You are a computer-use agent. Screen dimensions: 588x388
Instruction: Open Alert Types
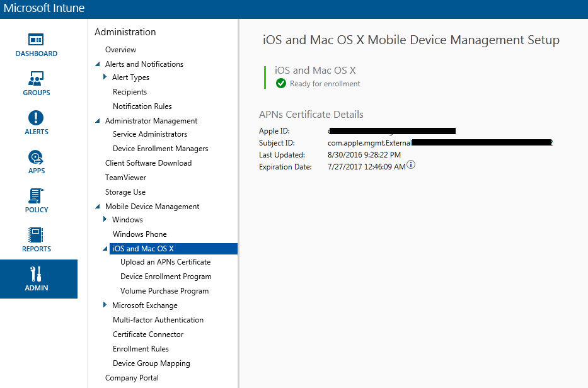pyautogui.click(x=130, y=77)
